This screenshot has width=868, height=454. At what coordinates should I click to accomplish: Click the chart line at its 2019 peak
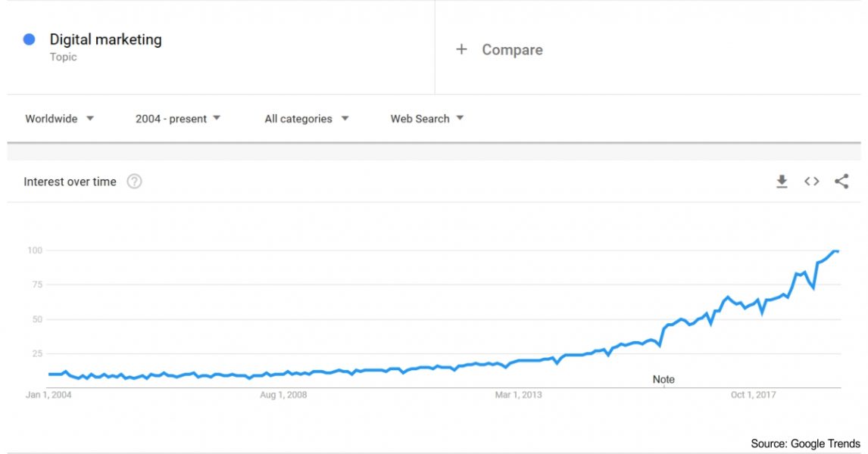point(837,250)
